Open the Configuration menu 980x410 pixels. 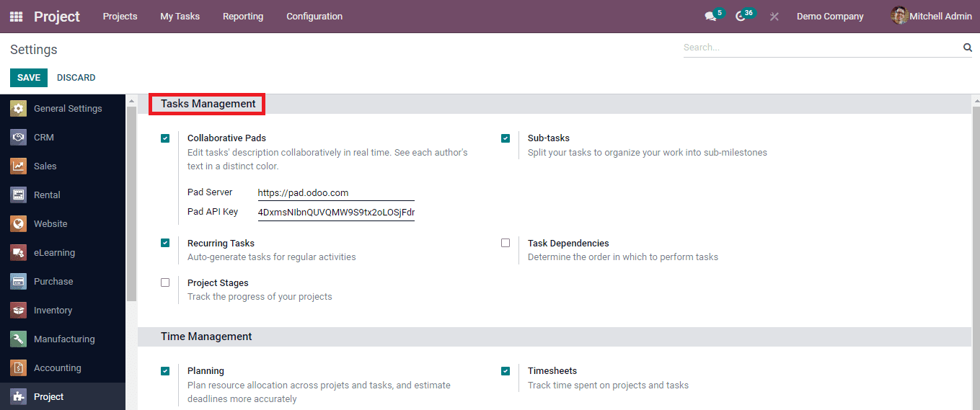click(x=314, y=17)
